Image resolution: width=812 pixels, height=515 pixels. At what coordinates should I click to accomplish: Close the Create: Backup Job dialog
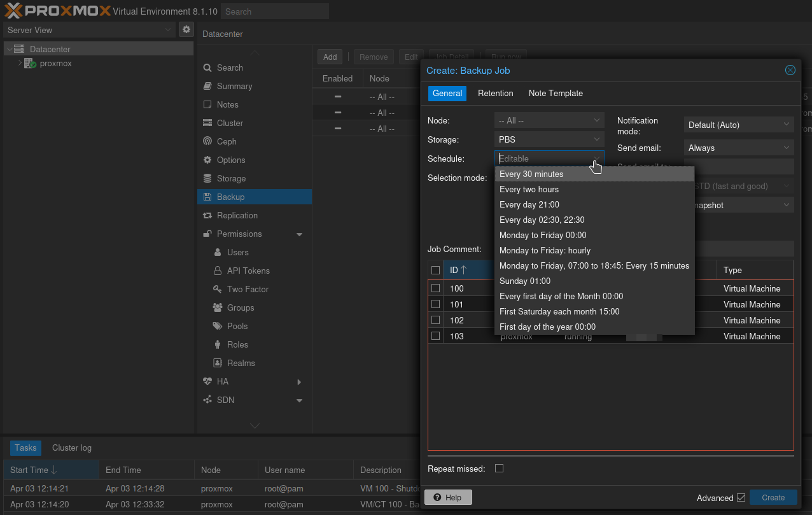[790, 70]
